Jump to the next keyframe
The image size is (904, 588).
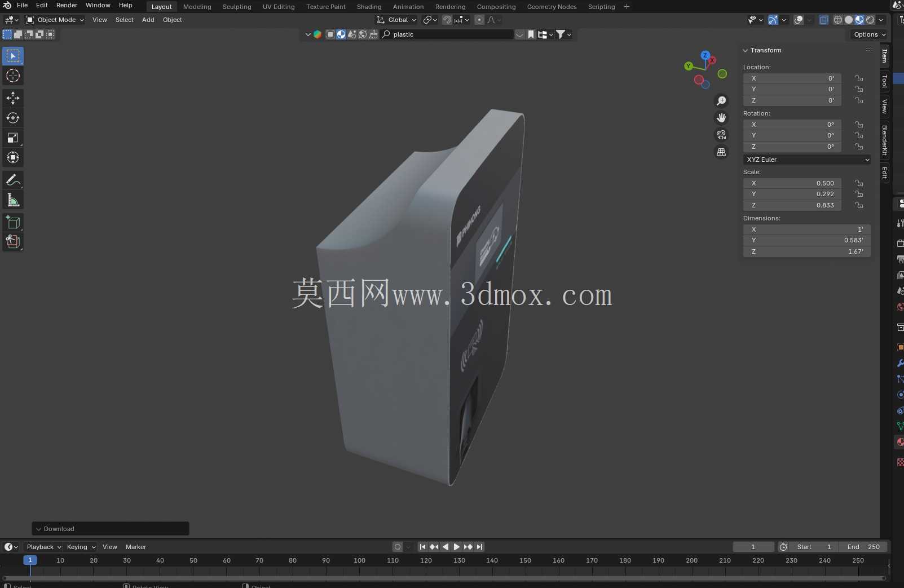coord(468,547)
